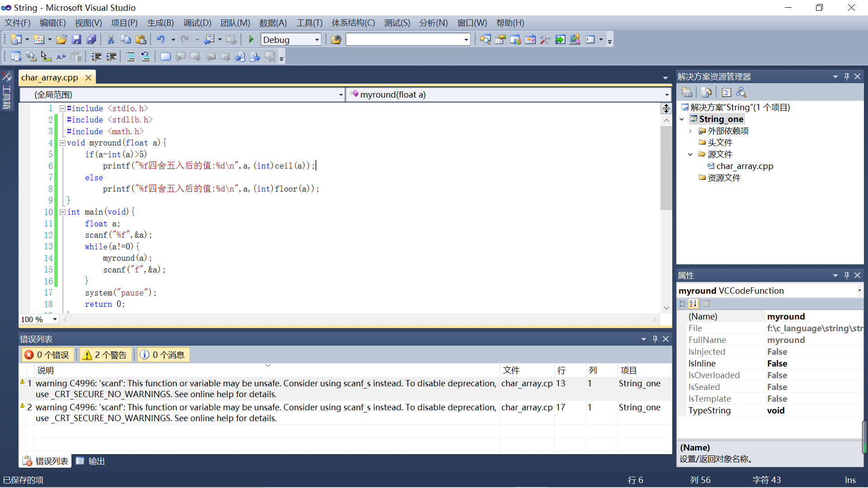Image resolution: width=868 pixels, height=488 pixels.
Task: Uncomment selected lines icon
Action: click(146, 56)
